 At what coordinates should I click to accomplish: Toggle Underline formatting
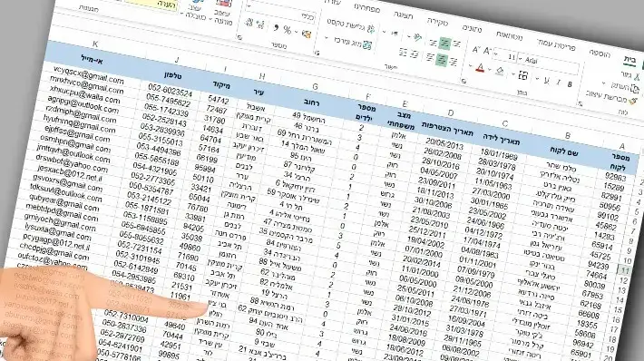(x=546, y=81)
